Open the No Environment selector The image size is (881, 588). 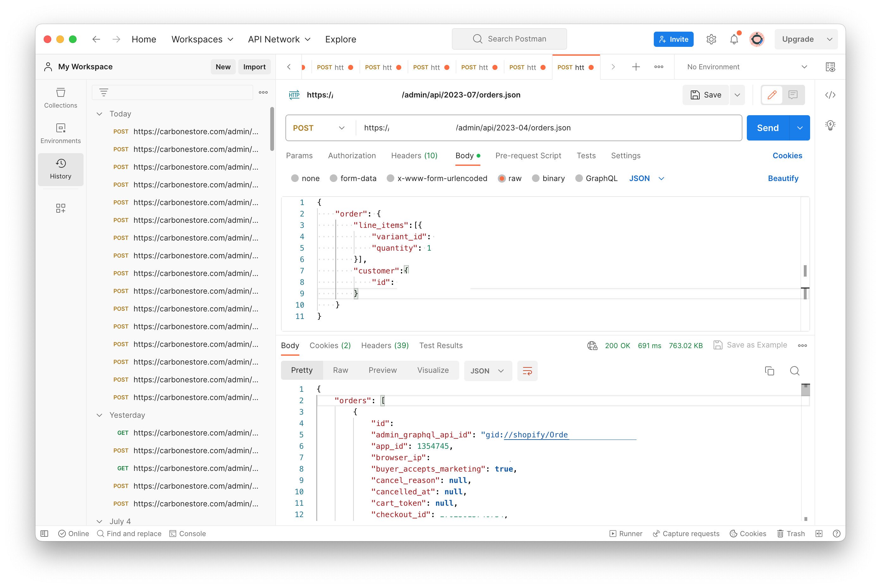coord(746,67)
